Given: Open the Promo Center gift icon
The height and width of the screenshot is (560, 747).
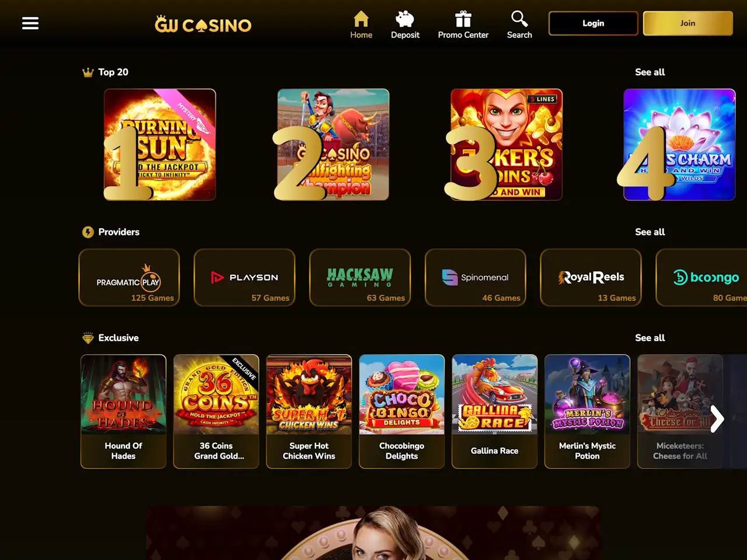Looking at the screenshot, I should point(463,19).
